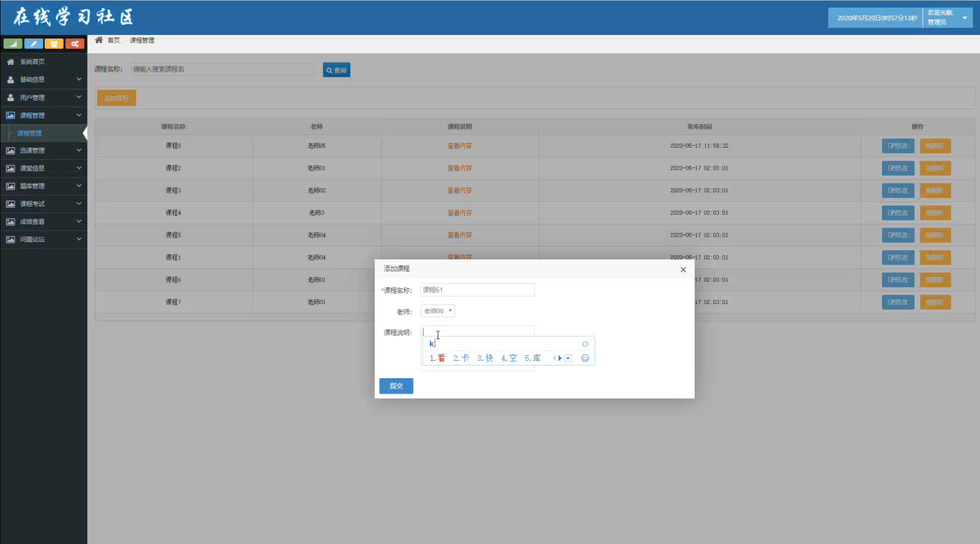980x544 pixels.
Task: Click the IME settings gear icon
Action: tap(585, 344)
